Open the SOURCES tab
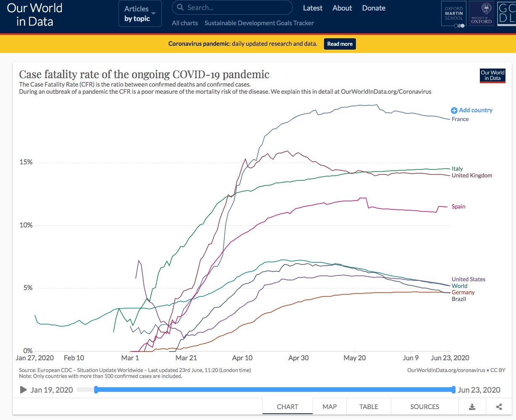516x420 pixels. coord(424,407)
